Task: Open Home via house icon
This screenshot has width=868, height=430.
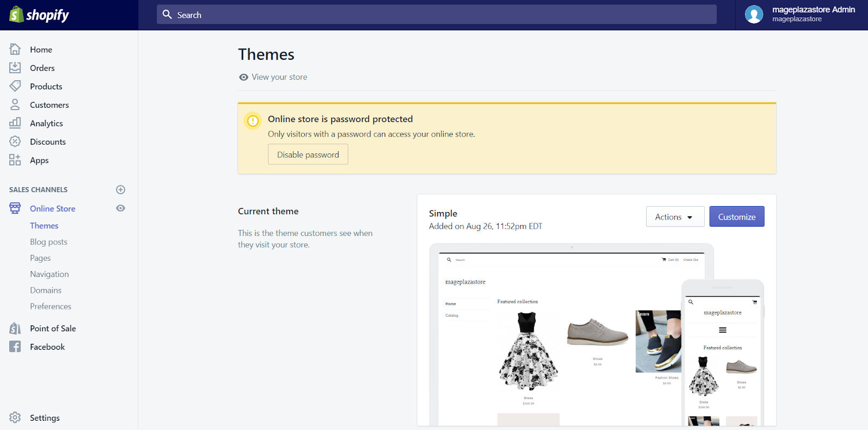Action: (x=15, y=49)
